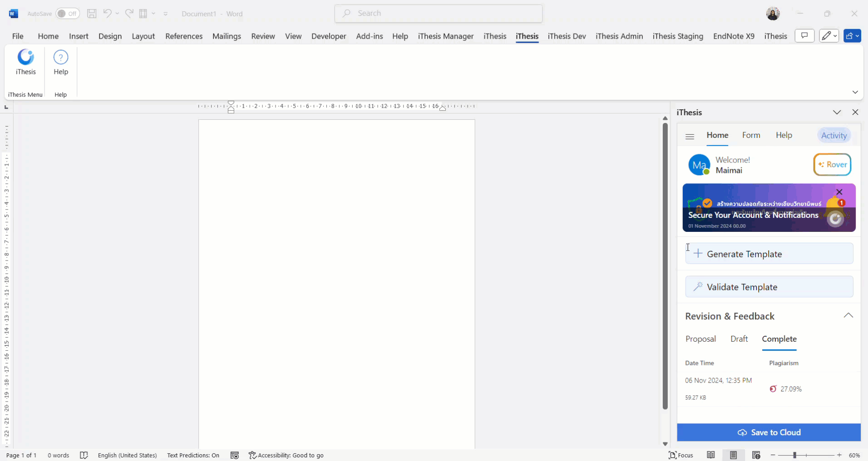Collapse the Revision & Feedback section
Image resolution: width=868 pixels, height=461 pixels.
[848, 316]
